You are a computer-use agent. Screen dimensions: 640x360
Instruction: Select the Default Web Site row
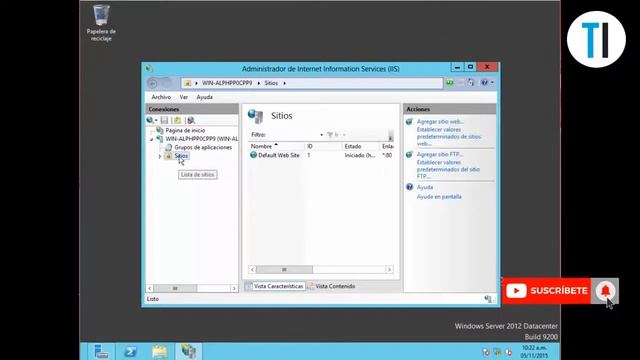(x=321, y=155)
